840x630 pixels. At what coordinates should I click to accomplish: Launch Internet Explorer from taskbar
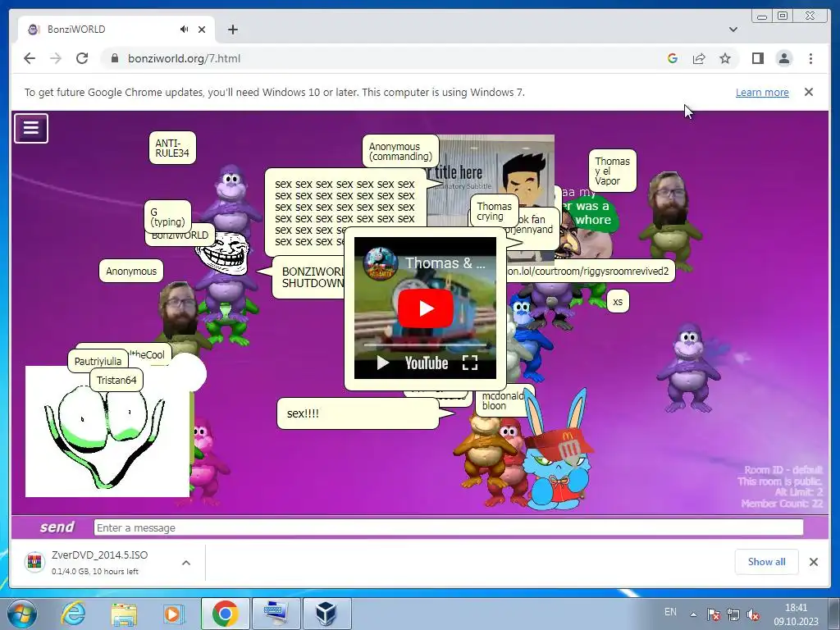(x=73, y=614)
